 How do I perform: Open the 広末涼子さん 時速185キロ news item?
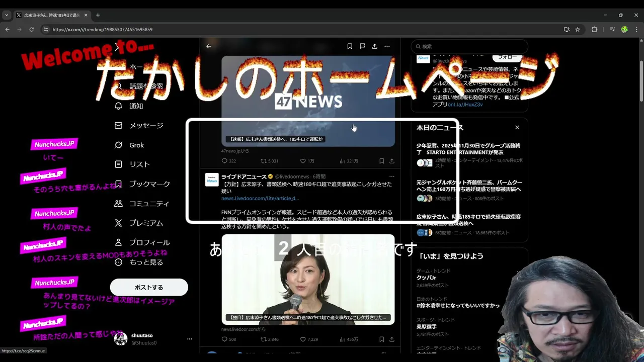[x=469, y=225]
